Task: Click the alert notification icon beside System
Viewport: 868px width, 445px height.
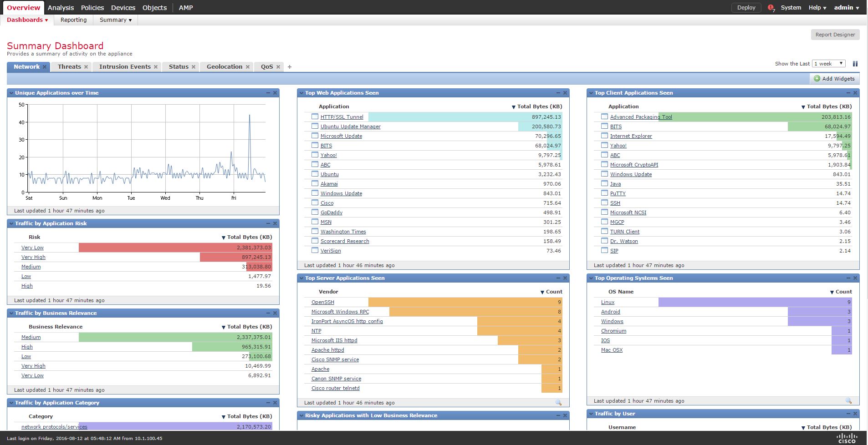Action: click(x=771, y=8)
